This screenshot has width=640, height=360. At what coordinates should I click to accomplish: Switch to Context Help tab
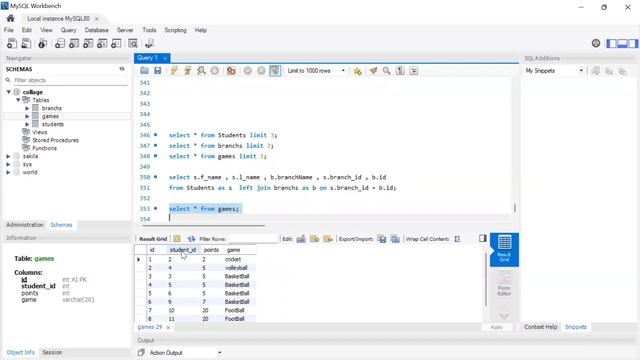tap(540, 327)
